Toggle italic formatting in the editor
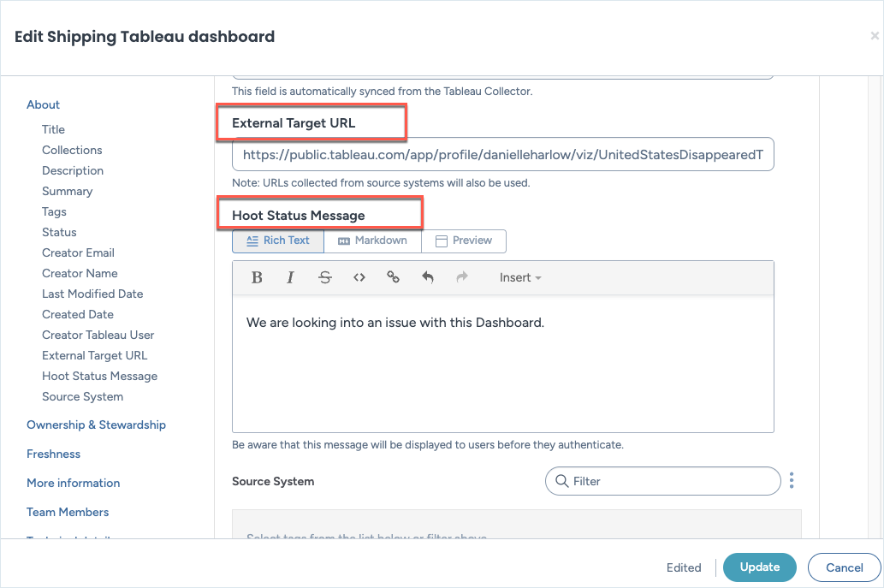The height and width of the screenshot is (588, 884). pos(290,277)
